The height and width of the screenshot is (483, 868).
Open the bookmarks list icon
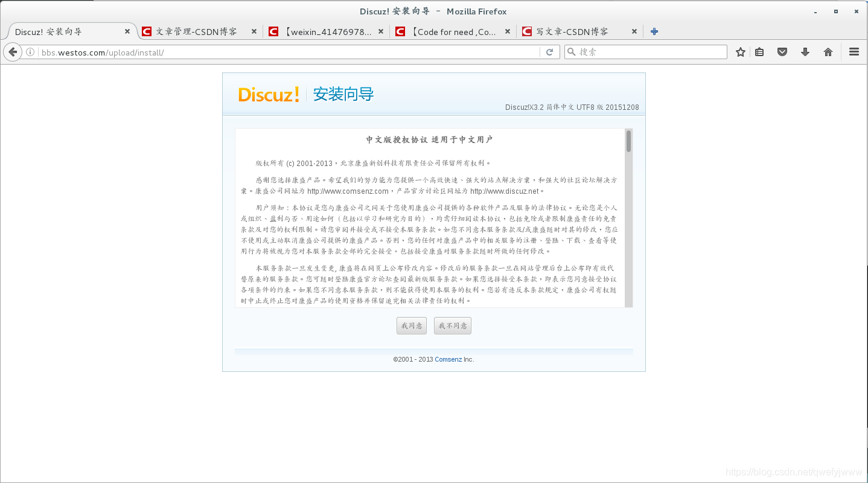[759, 52]
